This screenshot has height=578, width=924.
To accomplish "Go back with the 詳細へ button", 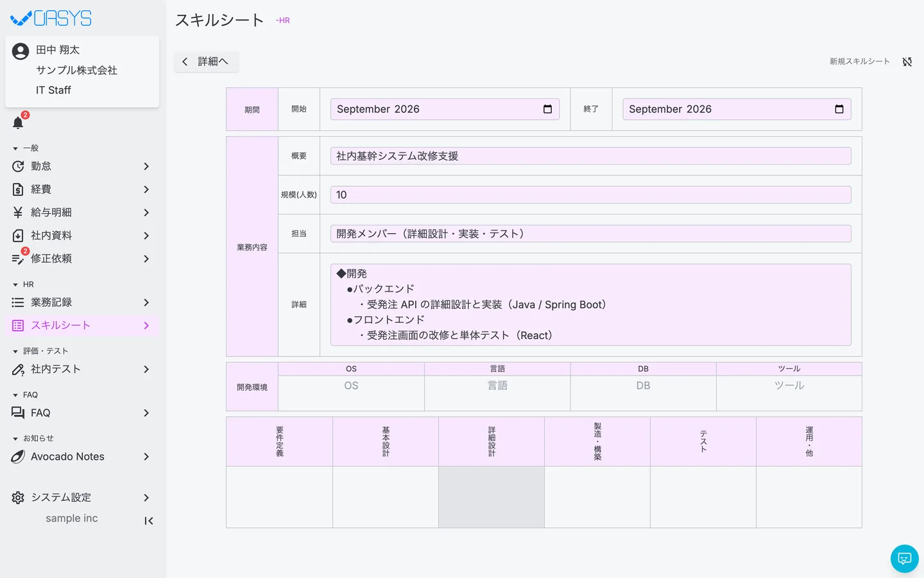I will (x=206, y=62).
